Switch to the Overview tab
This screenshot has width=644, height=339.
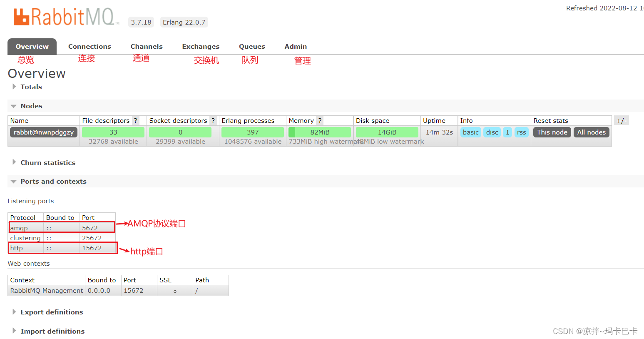[32, 47]
